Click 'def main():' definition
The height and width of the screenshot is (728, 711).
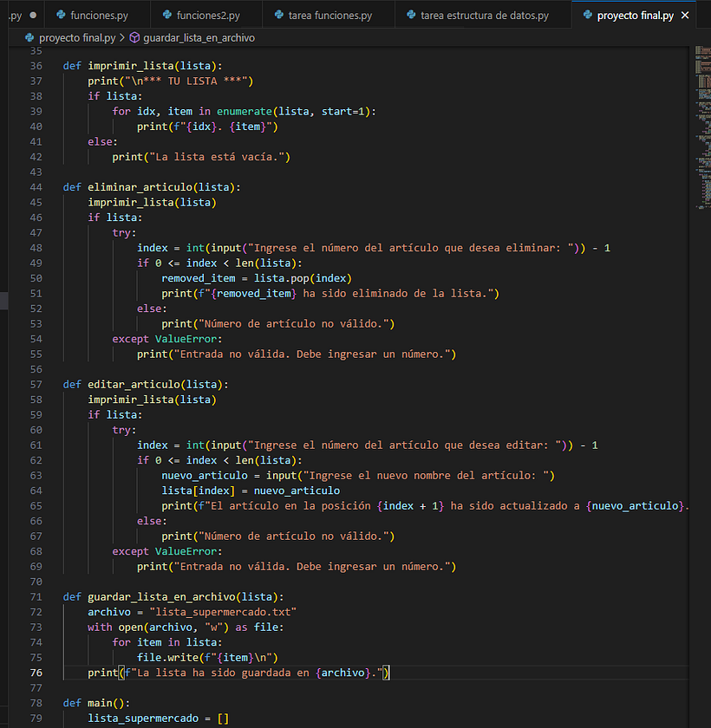(x=96, y=703)
